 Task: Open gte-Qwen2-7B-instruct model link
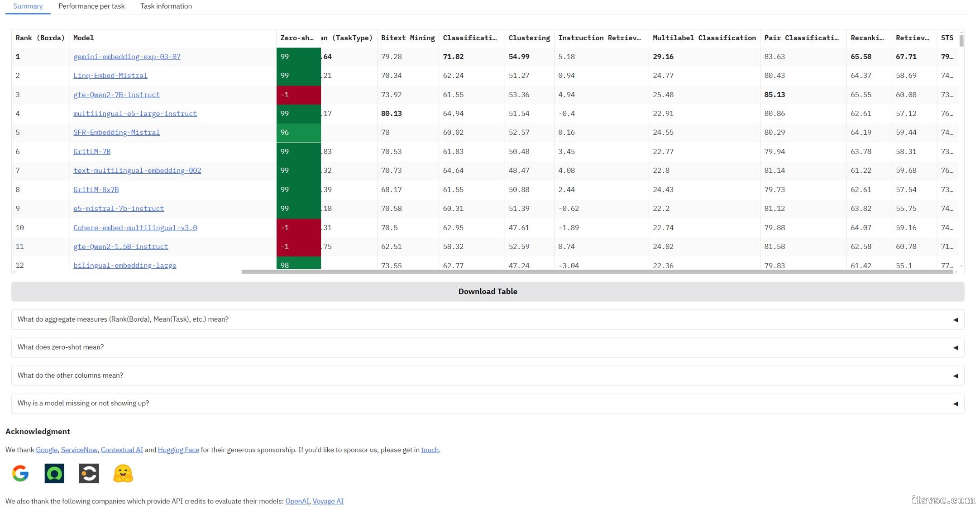117,95
